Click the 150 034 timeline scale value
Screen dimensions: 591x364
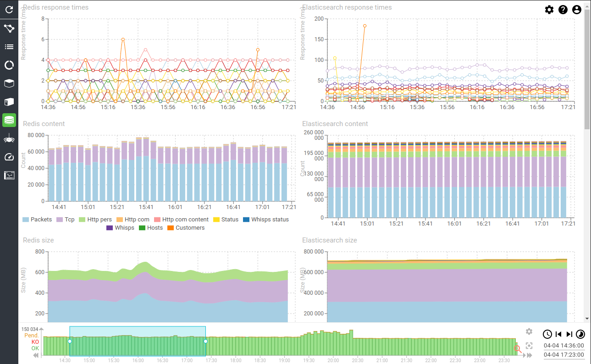pyautogui.click(x=31, y=329)
